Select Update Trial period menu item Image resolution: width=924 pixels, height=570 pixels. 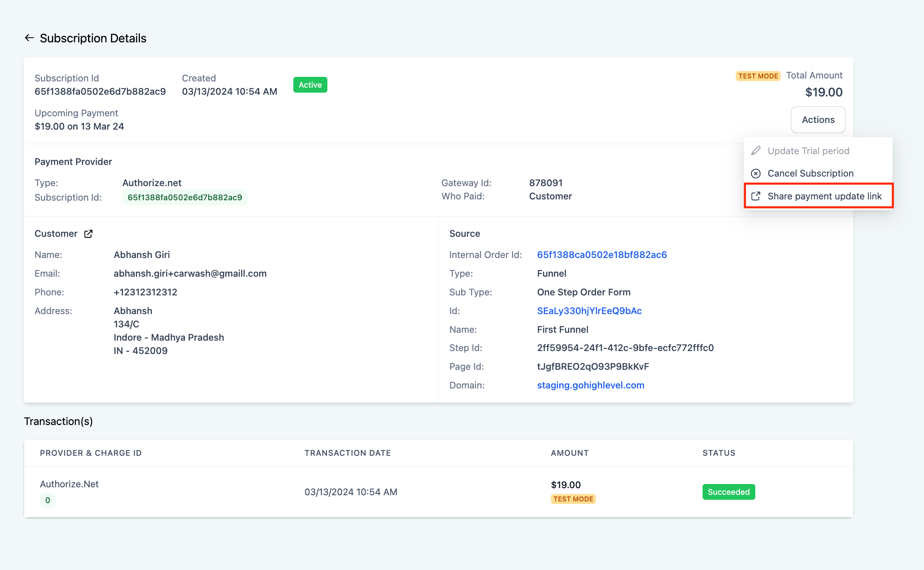point(808,151)
